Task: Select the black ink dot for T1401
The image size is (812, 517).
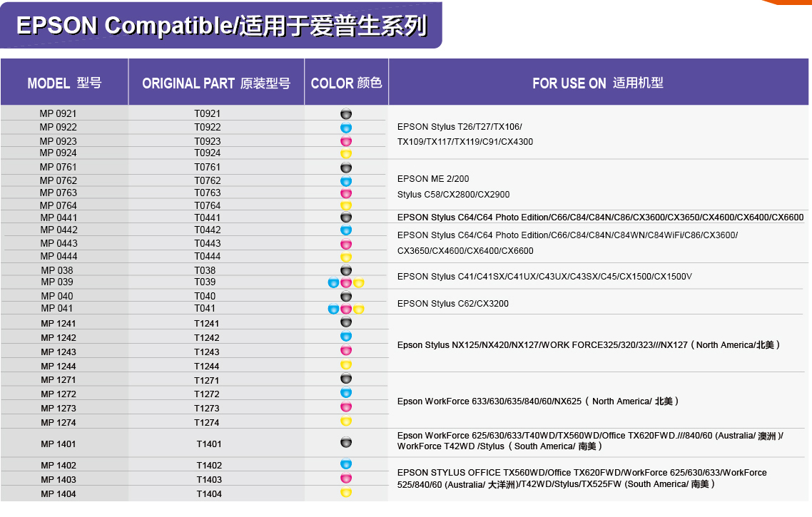Action: pos(346,443)
